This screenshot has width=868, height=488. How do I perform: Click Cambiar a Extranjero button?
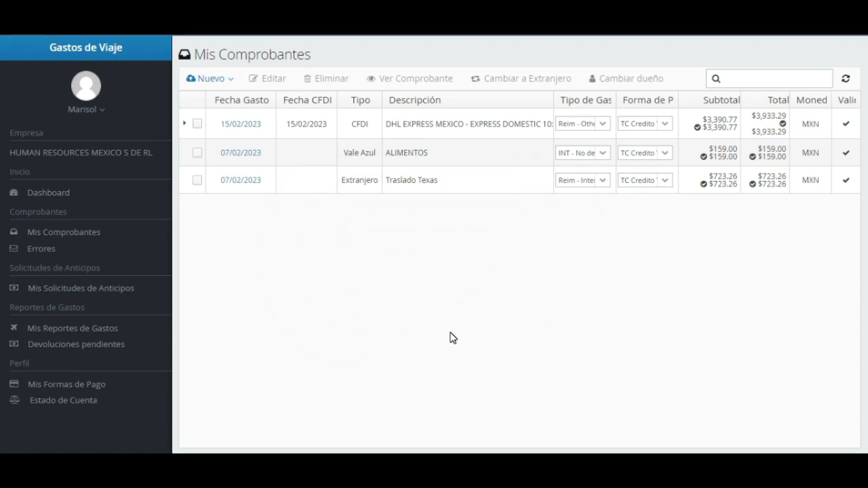521,78
